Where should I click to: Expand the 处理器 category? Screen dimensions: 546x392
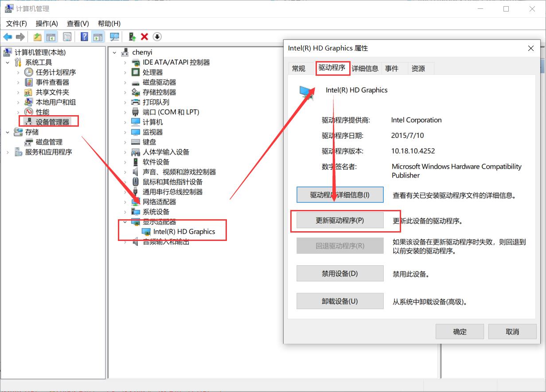[125, 72]
